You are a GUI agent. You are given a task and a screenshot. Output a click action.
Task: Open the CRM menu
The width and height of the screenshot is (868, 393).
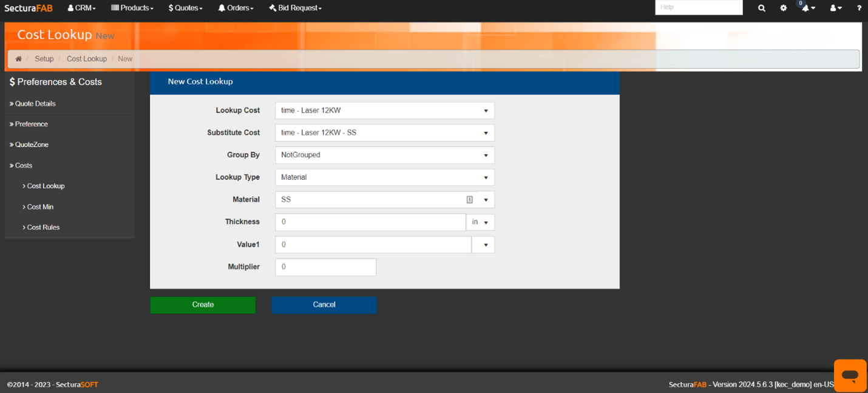tap(81, 8)
